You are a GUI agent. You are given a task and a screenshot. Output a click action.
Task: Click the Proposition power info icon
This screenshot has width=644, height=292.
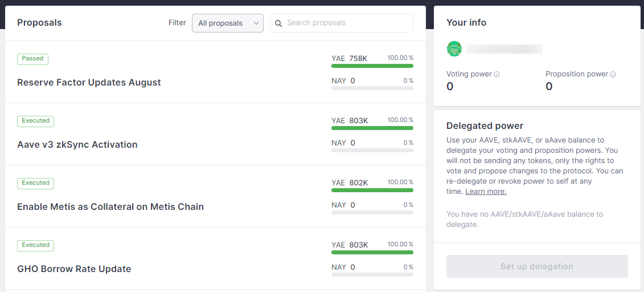tap(613, 74)
